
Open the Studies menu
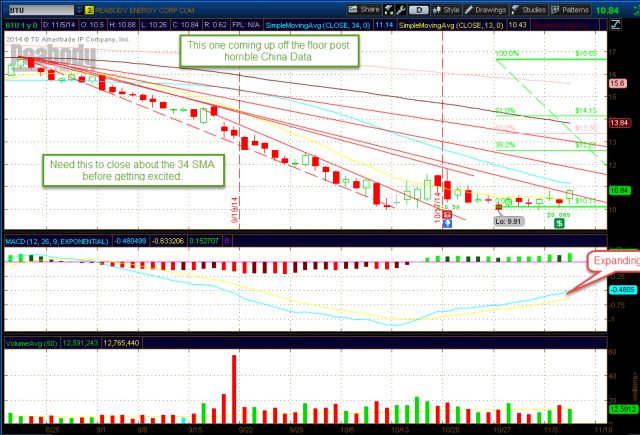pos(529,10)
